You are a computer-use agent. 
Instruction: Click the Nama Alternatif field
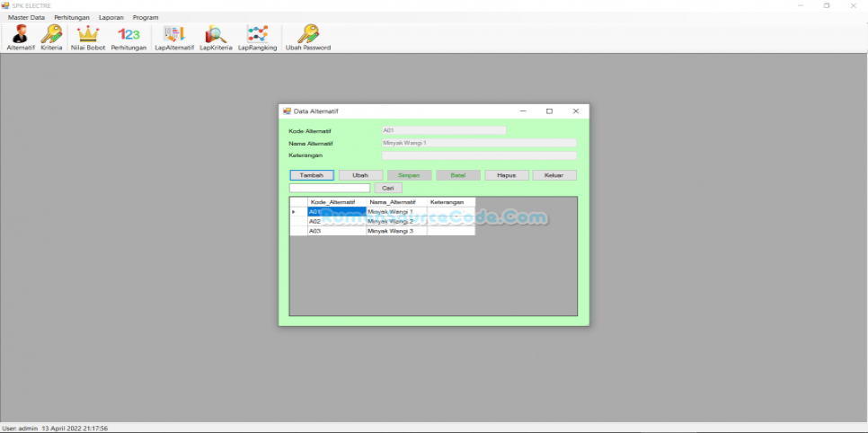479,143
